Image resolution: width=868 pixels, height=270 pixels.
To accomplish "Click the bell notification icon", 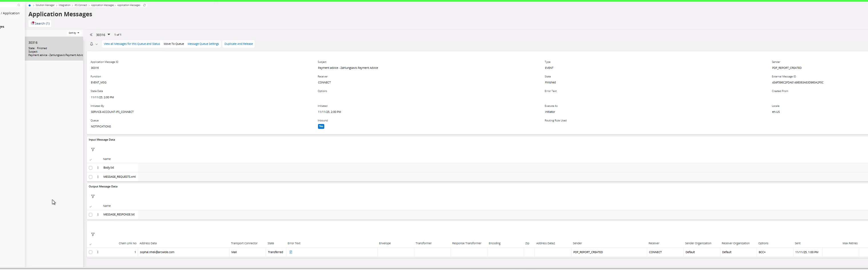I will click(91, 44).
